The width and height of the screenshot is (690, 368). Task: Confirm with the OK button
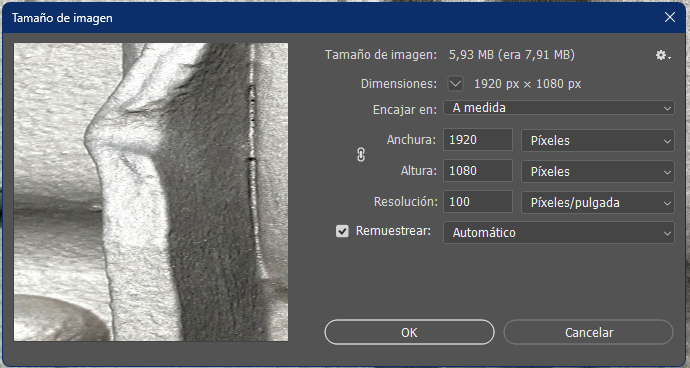coord(409,332)
